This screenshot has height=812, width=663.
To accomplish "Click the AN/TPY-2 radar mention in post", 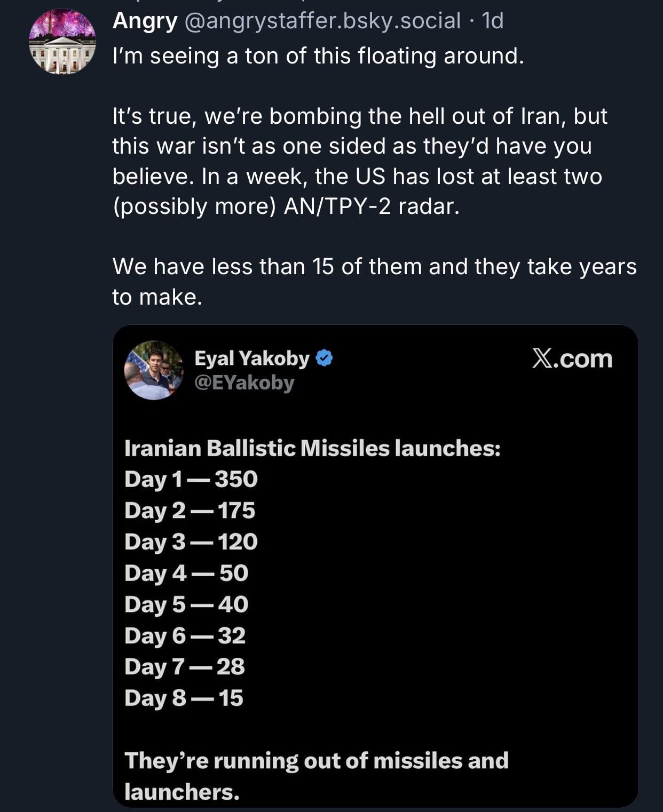I will [x=372, y=206].
